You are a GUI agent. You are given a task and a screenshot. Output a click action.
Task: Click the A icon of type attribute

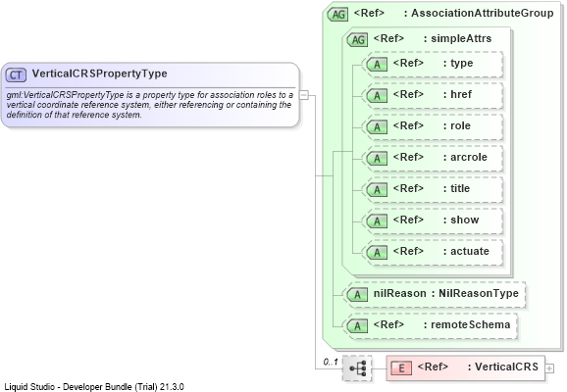[377, 65]
